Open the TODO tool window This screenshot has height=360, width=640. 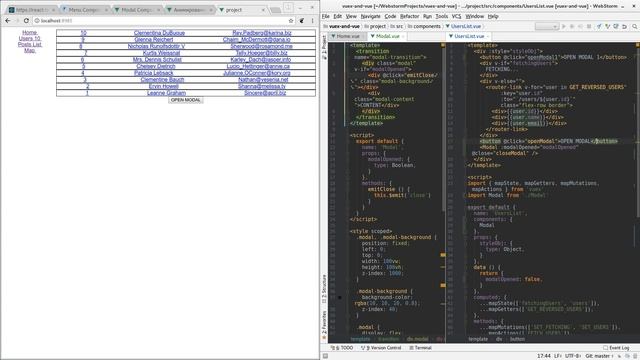tap(342, 348)
